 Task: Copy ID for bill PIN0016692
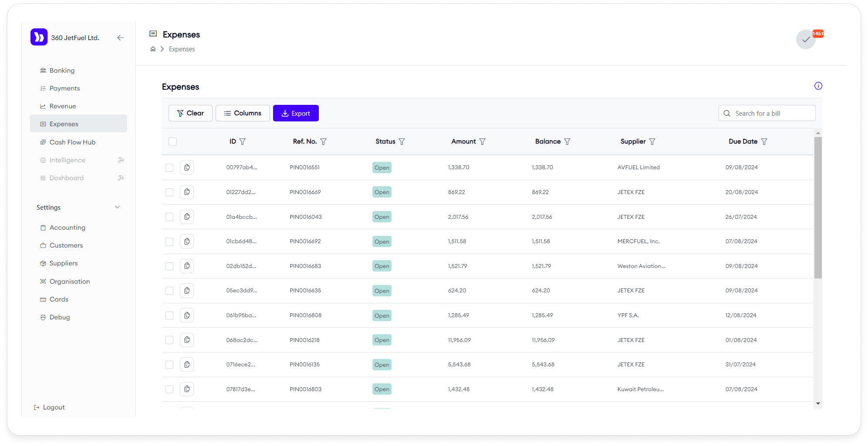(187, 241)
